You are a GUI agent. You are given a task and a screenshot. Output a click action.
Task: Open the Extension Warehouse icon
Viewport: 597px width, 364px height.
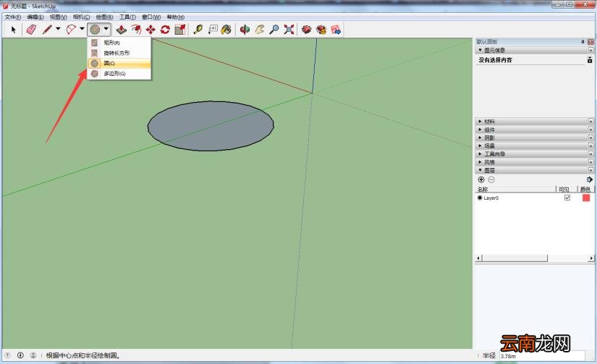[321, 30]
